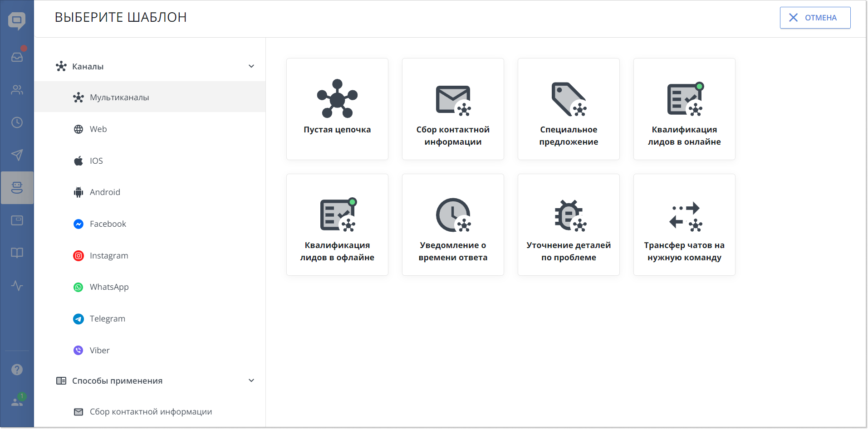The width and height of the screenshot is (868, 429).
Task: Click the Facebook Messenger icon
Action: click(78, 224)
